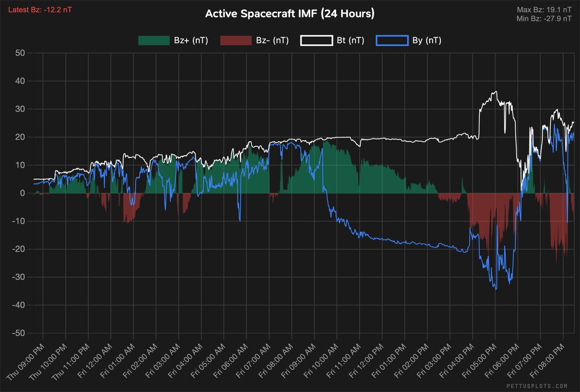
Task: Click the Fri 10:00 AM axis label
Action: [x=322, y=361]
